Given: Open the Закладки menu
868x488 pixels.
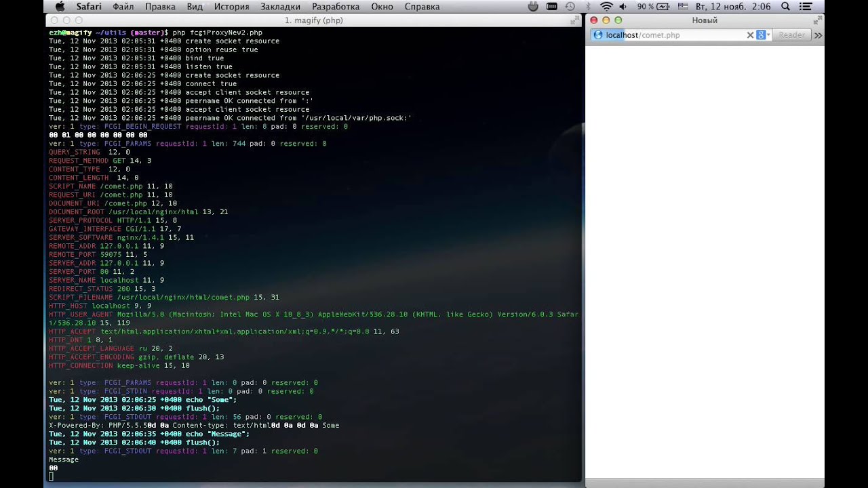Looking at the screenshot, I should point(280,6).
